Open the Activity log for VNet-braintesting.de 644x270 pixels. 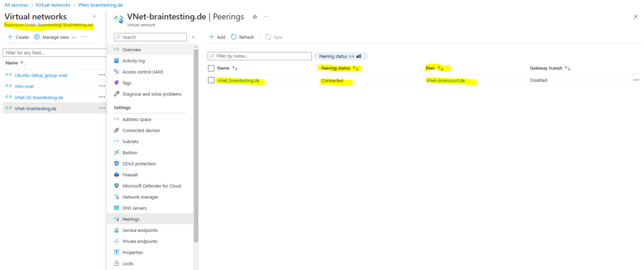pos(132,60)
